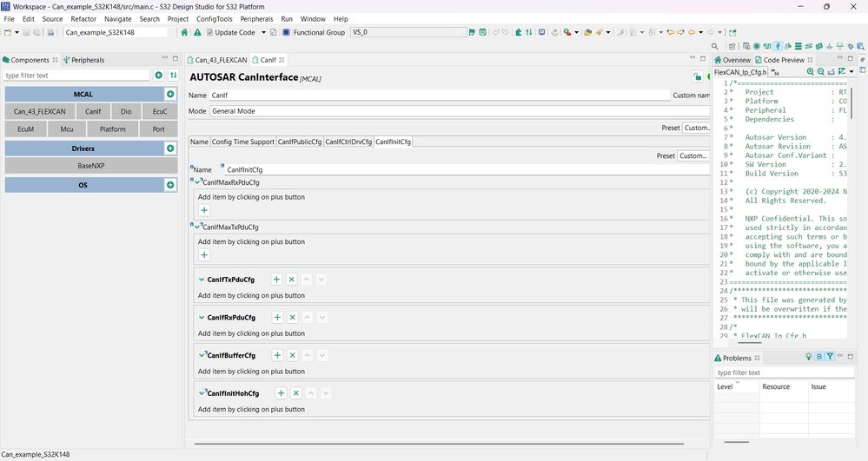
Task: Click the open folder toolbar icon
Action: pyautogui.click(x=588, y=32)
